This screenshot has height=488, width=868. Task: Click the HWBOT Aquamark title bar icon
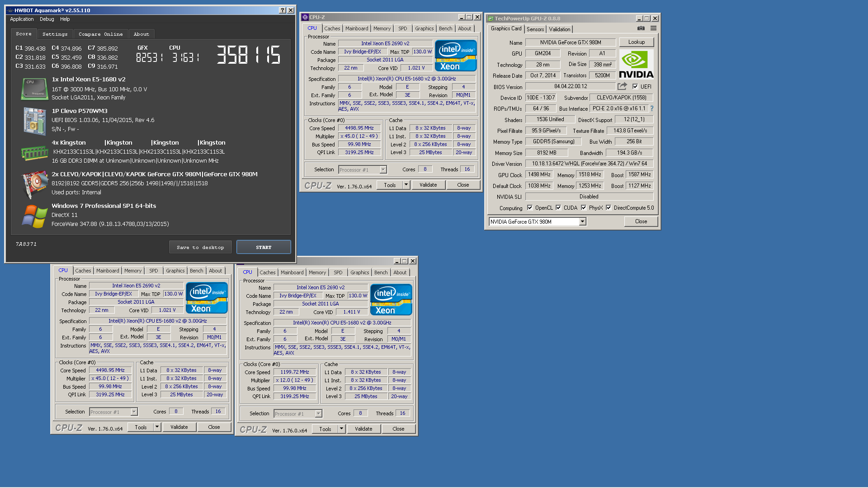point(10,10)
